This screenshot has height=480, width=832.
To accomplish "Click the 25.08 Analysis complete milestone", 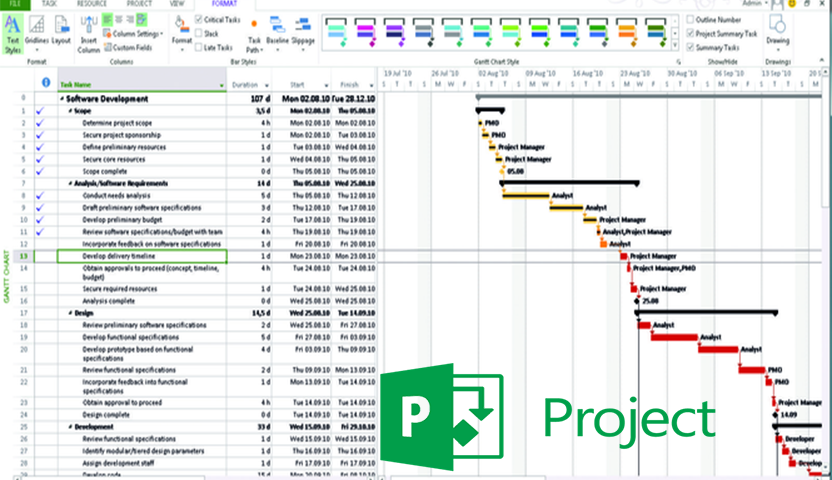I will (x=637, y=301).
